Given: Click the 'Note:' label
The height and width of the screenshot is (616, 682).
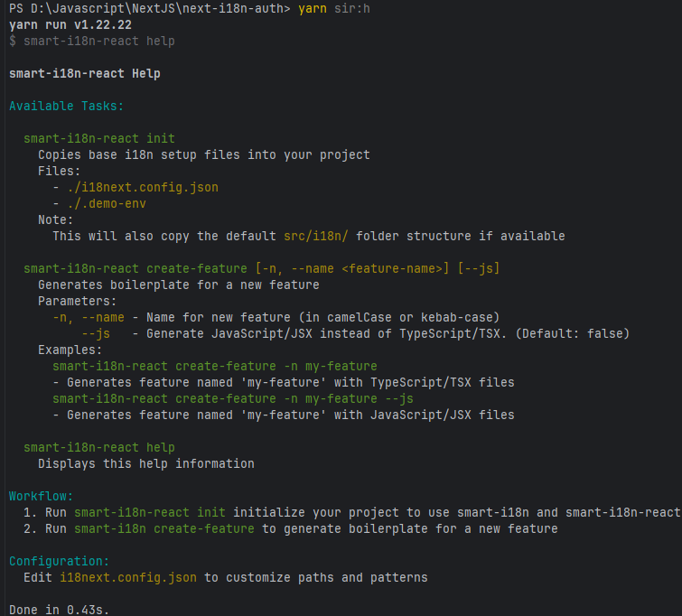Looking at the screenshot, I should tap(56, 219).
